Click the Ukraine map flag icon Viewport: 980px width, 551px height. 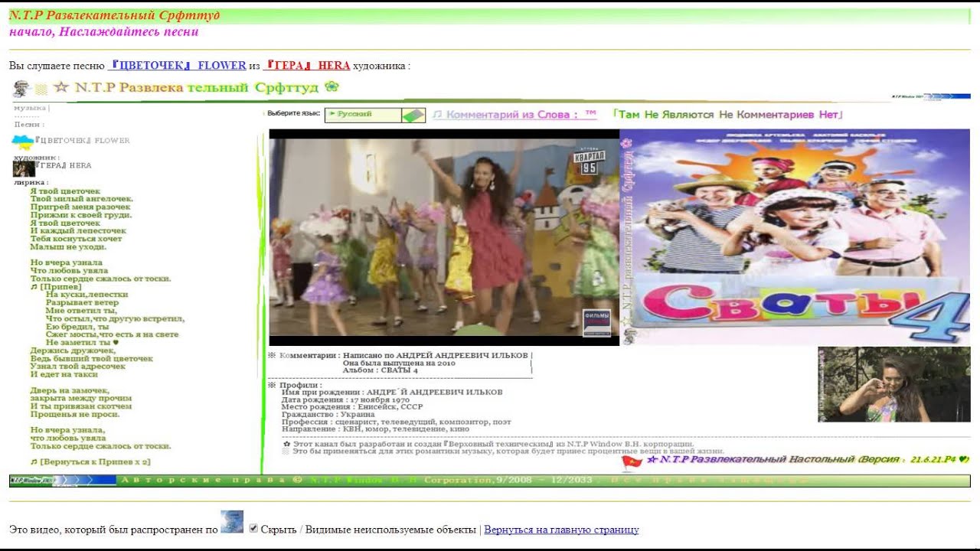22,142
